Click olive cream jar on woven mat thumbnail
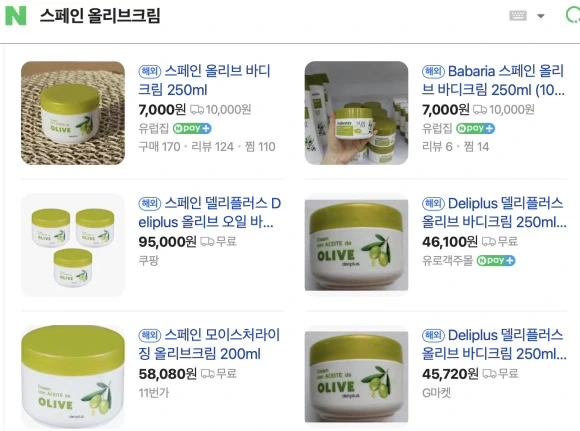The width and height of the screenshot is (580, 431). click(x=73, y=113)
